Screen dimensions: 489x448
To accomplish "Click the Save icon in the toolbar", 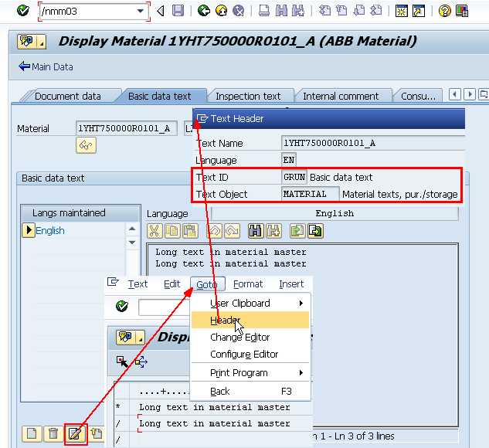I will 178,11.
